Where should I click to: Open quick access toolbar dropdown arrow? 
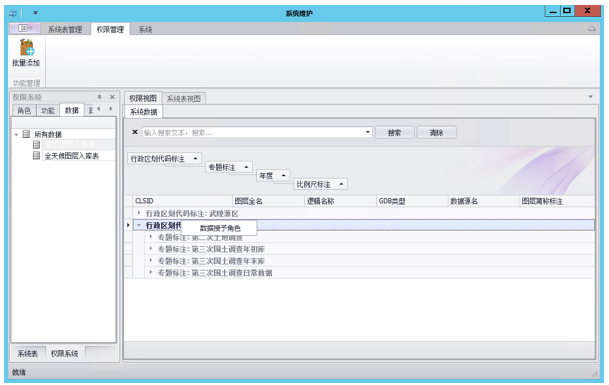[x=35, y=13]
